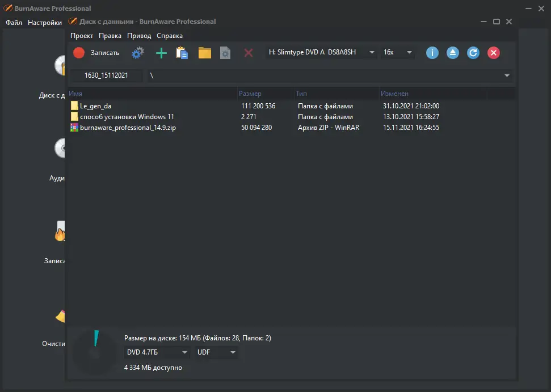Sort by Размер column header
Screen dimensions: 551x392
click(x=266, y=94)
